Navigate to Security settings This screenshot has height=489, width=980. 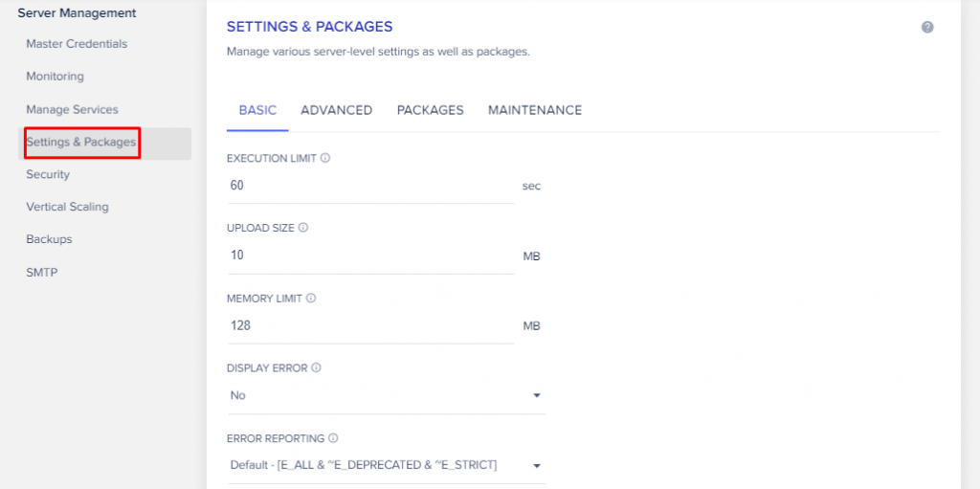48,174
